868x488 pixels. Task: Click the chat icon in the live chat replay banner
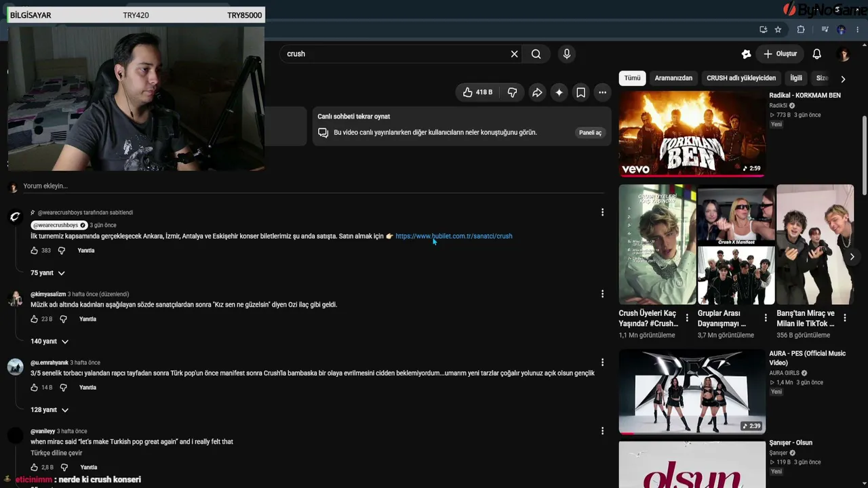coord(323,133)
